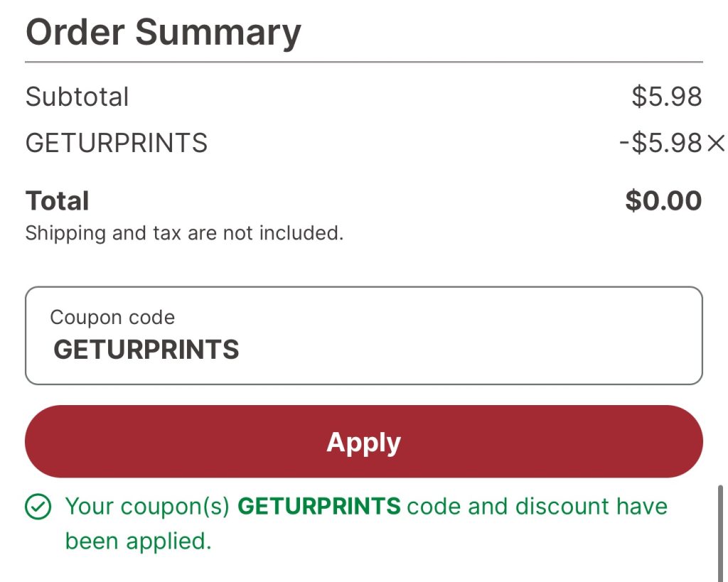Click the -$5.98 discount amount
Viewport: 728px width, 582px height.
pos(661,143)
